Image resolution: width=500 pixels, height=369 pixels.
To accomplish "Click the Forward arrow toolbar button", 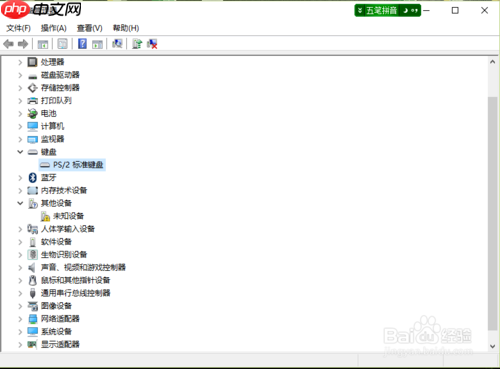I will [x=23, y=44].
